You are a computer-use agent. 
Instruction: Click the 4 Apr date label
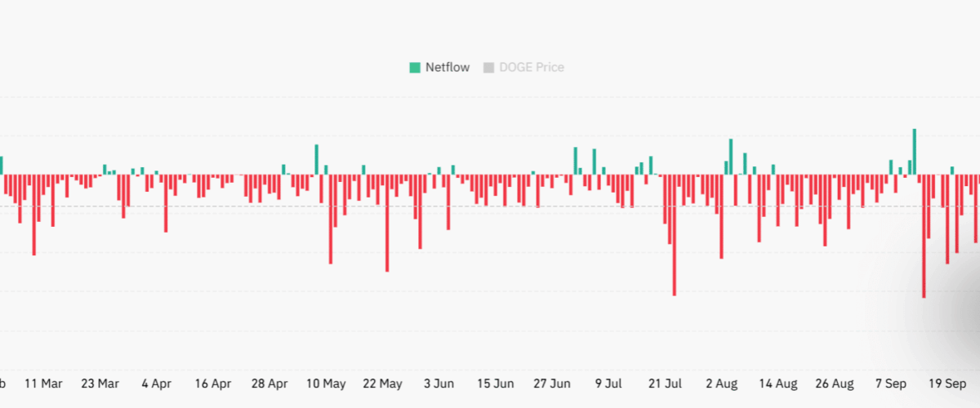(x=156, y=384)
